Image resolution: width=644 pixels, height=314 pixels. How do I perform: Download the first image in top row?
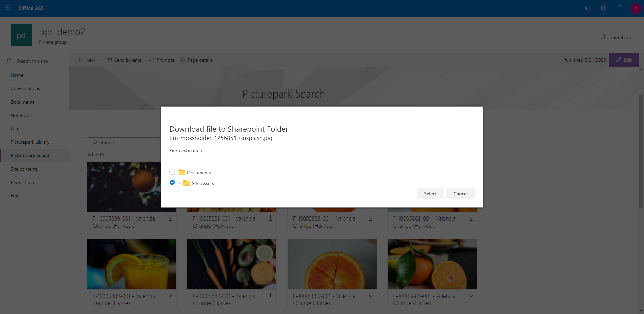(x=170, y=218)
